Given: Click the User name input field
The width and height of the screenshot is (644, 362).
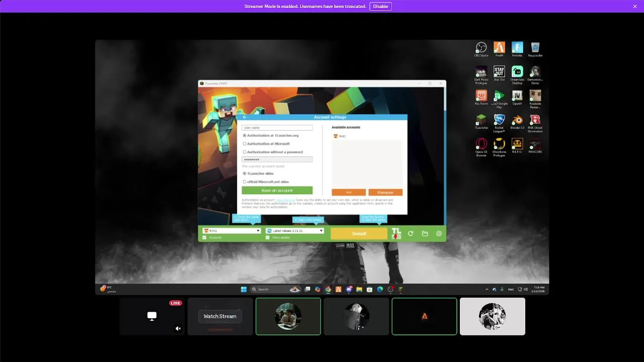Looking at the screenshot, I should coord(277,128).
